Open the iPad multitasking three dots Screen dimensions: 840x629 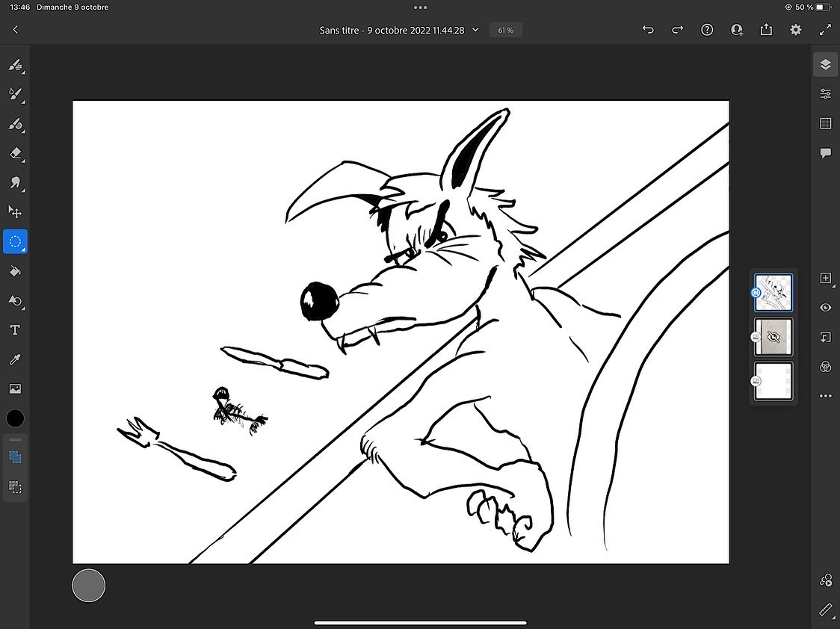click(x=421, y=7)
